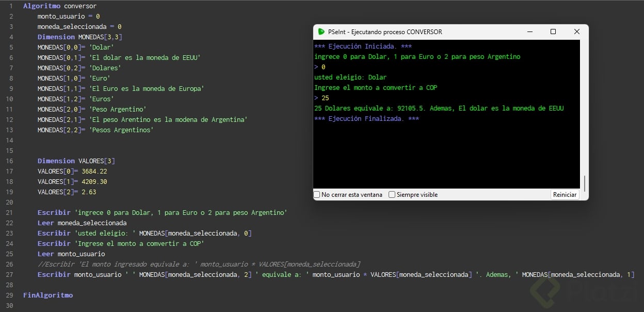Screen dimensions: 644x312
Task: Click line number 27 in the gutter
Action: click(10, 274)
